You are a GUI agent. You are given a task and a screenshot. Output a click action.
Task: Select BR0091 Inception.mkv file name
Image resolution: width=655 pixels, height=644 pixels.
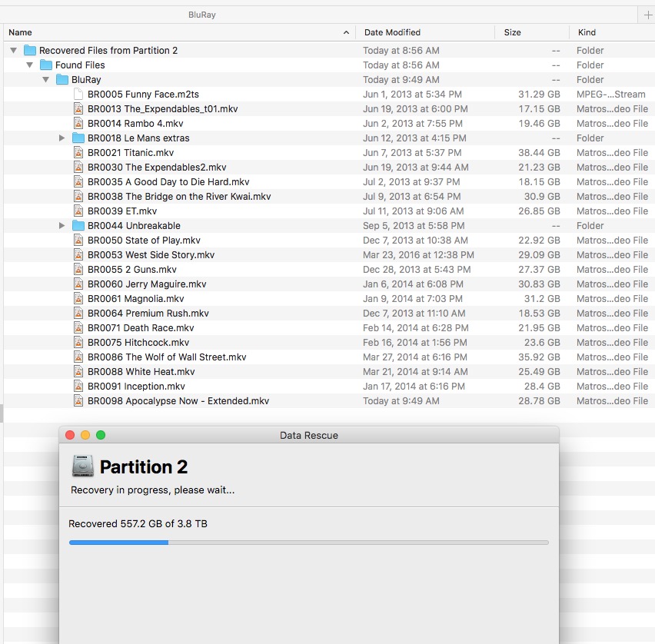(136, 387)
